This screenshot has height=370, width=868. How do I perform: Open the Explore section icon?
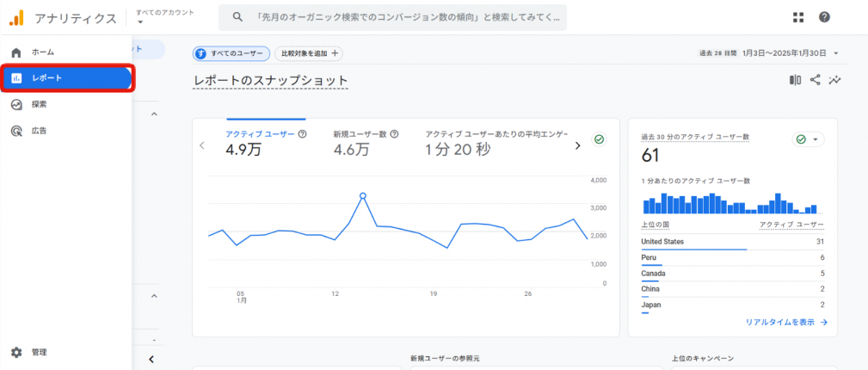click(16, 104)
